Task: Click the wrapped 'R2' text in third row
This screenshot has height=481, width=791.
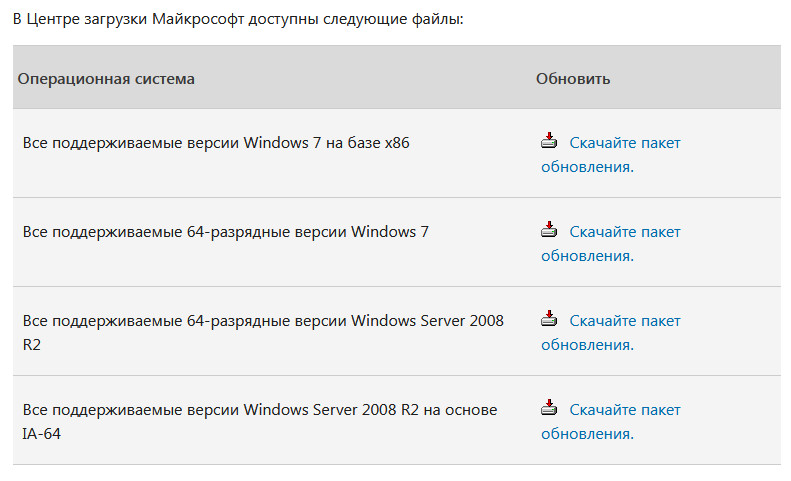Action: tap(32, 345)
